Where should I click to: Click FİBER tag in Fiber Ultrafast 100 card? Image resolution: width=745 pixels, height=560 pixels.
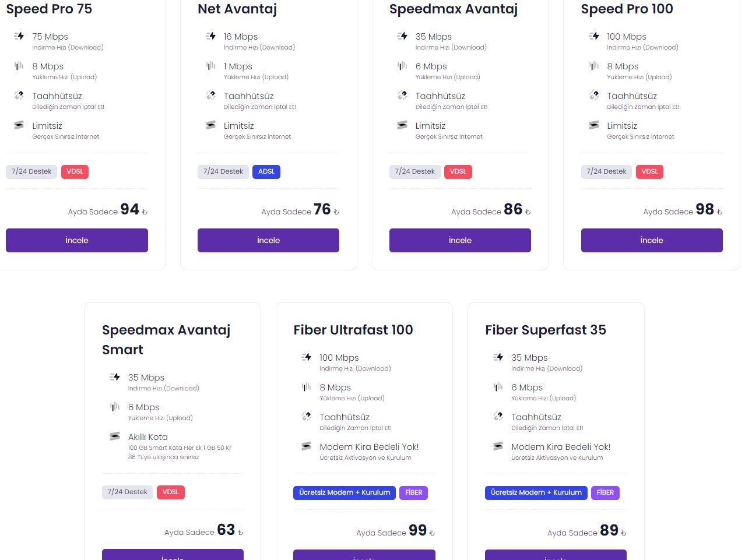click(414, 492)
